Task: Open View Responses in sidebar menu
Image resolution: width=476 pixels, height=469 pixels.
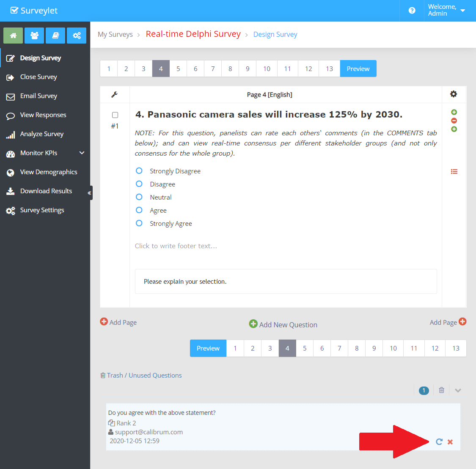Action: point(43,115)
